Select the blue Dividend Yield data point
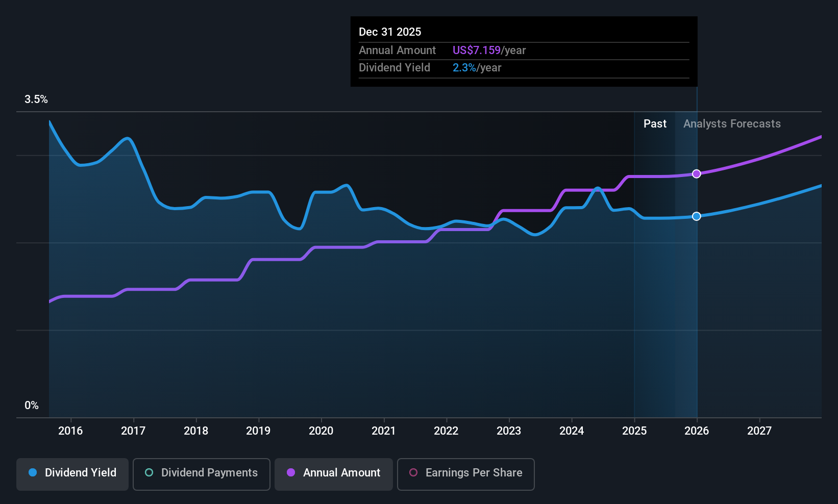The width and height of the screenshot is (838, 504). tap(697, 216)
